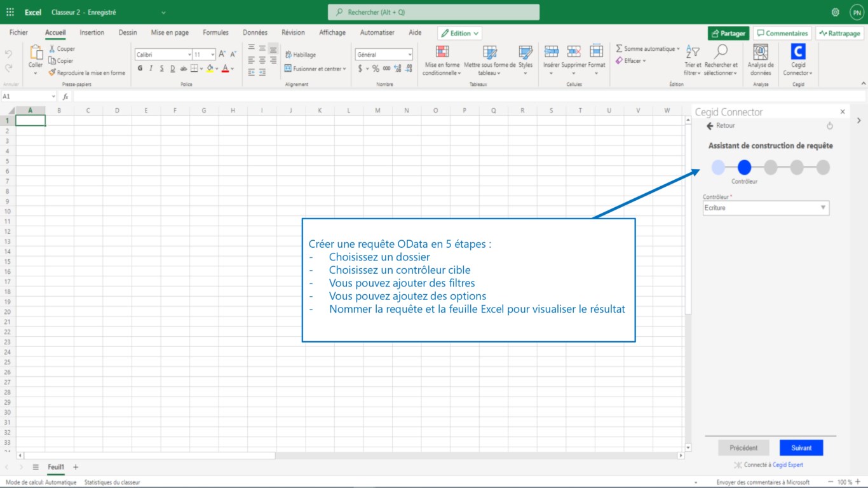Click the Redo arrow icon

(x=9, y=68)
